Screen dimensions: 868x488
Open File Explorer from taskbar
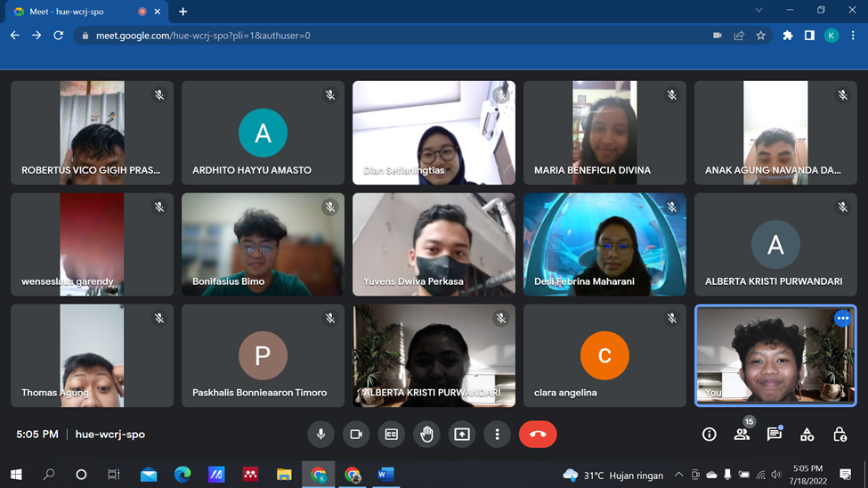pyautogui.click(x=284, y=475)
